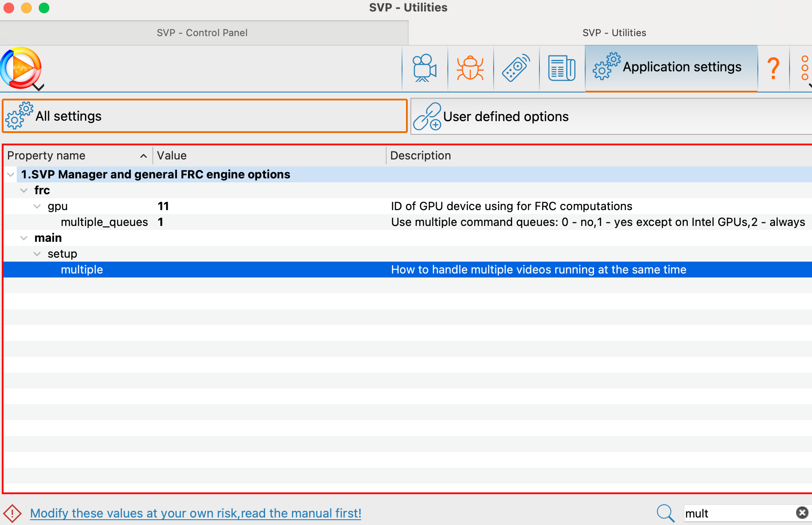The image size is (812, 525).
Task: Select the All settings tab
Action: 204,116
